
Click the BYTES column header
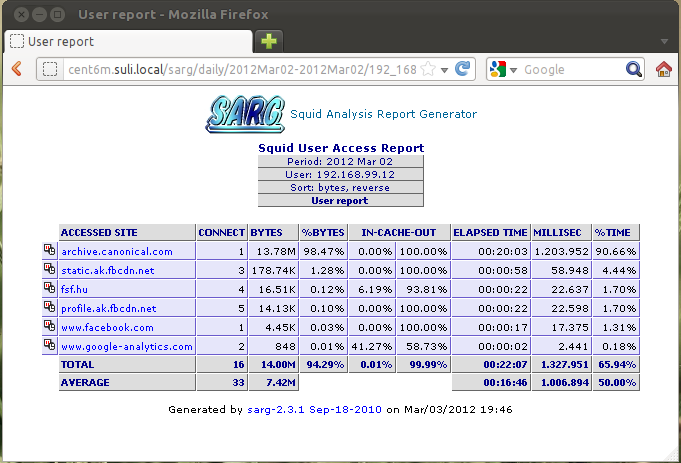[273, 232]
